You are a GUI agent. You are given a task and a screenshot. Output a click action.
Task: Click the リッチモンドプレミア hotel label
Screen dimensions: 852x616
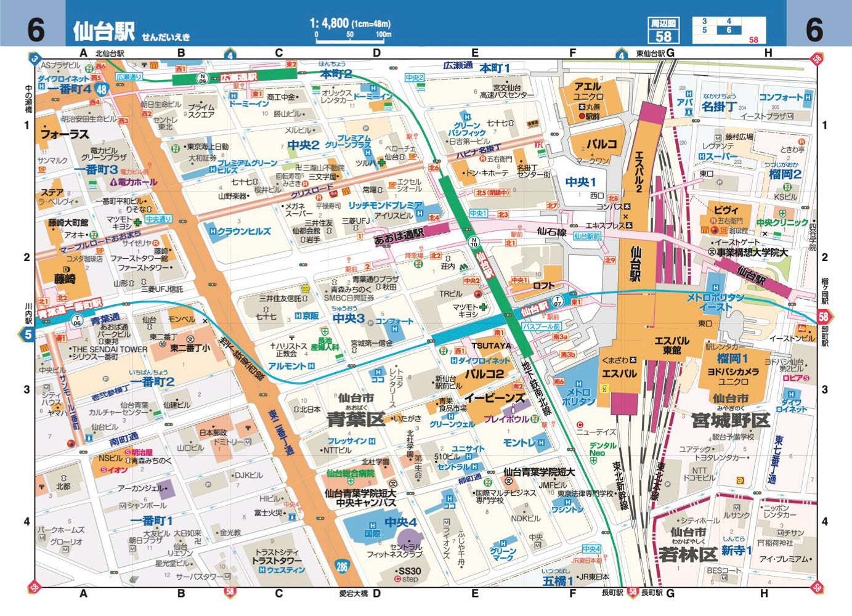tap(386, 205)
